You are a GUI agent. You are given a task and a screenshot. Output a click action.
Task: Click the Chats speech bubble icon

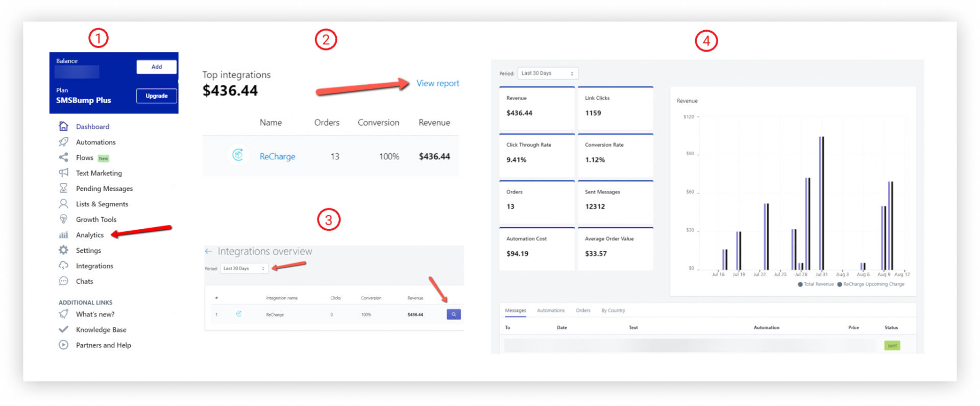(63, 281)
